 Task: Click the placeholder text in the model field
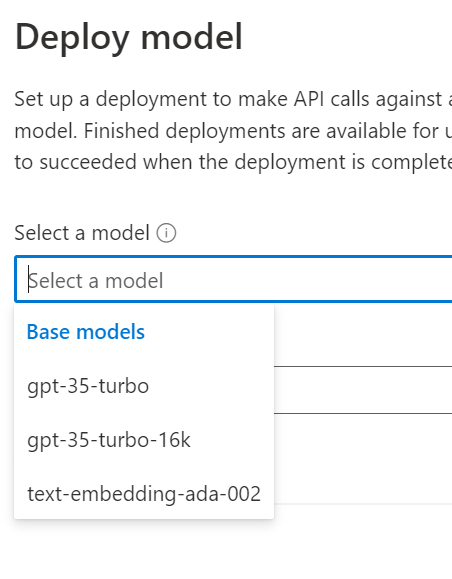[x=96, y=281]
